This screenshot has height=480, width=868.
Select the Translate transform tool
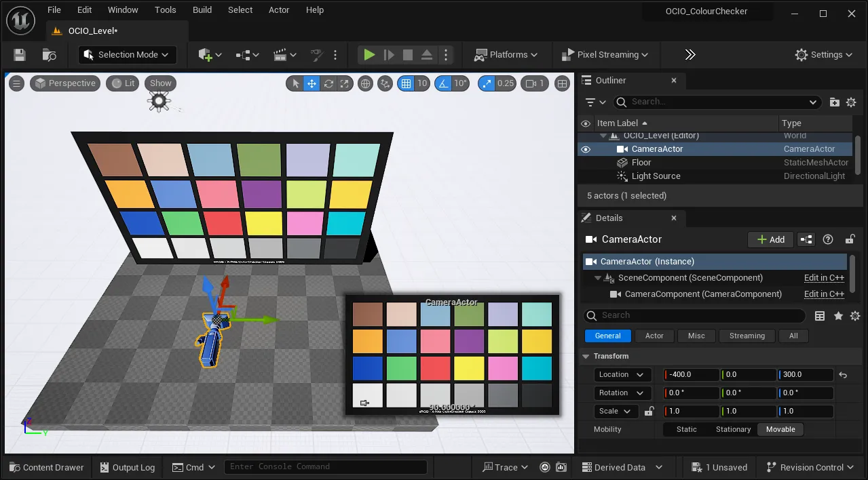312,83
